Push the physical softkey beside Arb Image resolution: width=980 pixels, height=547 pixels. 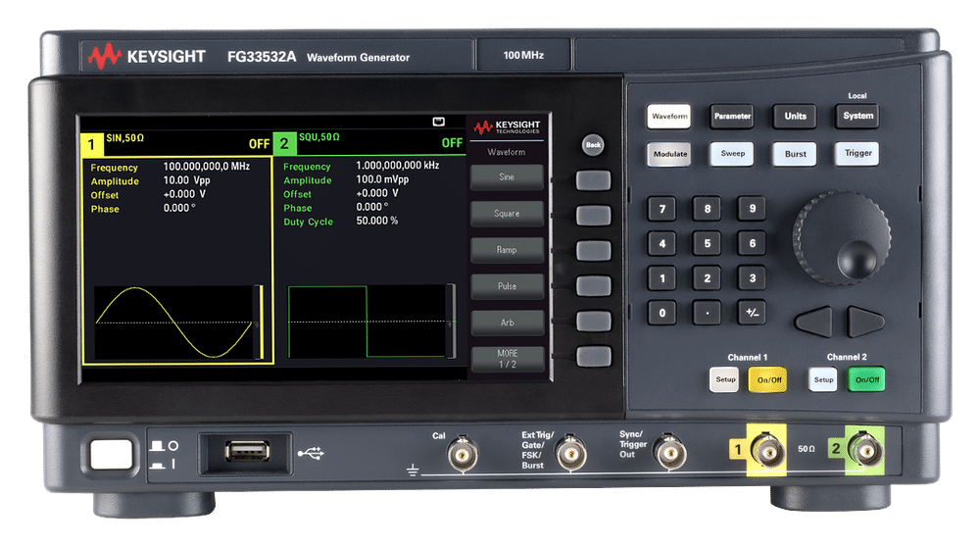593,322
